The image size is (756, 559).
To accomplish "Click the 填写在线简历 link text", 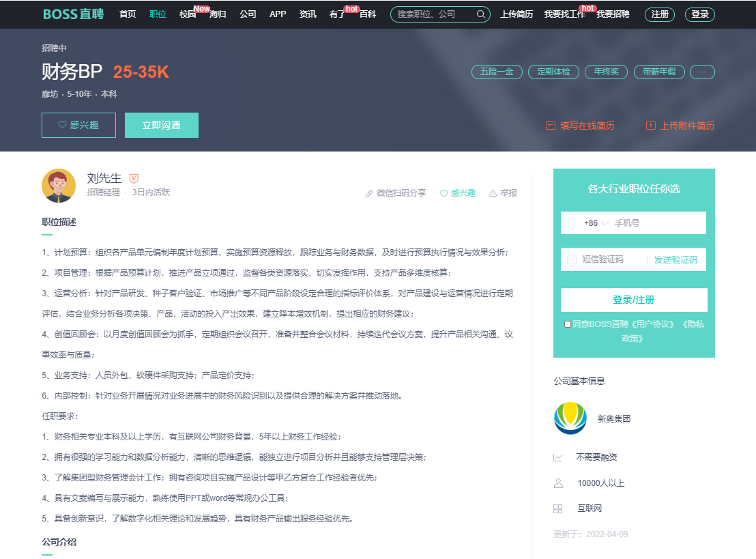I will [587, 126].
